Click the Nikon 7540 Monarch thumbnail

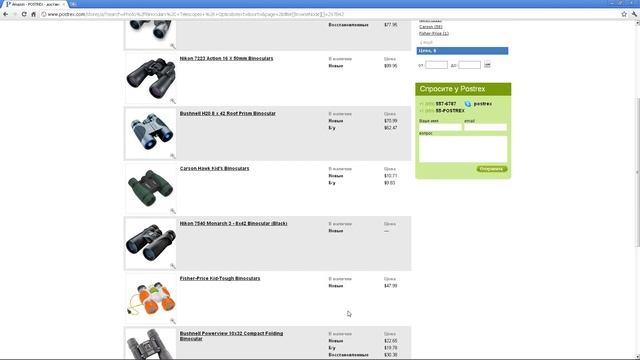pyautogui.click(x=151, y=243)
